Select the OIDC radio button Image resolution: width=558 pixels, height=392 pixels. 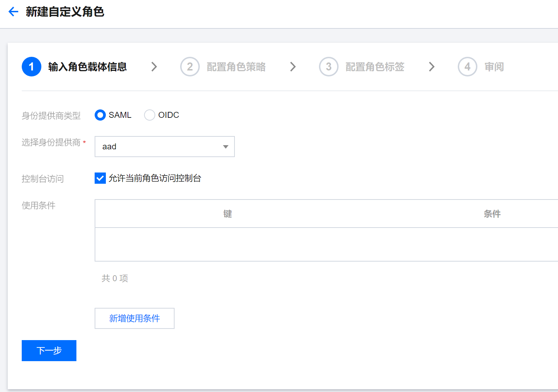(150, 115)
